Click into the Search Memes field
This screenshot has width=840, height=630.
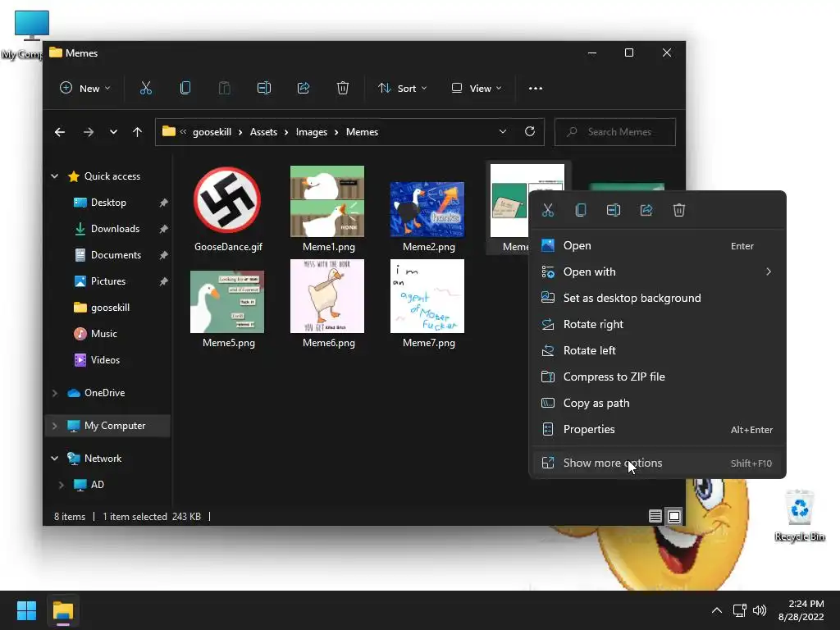click(615, 132)
